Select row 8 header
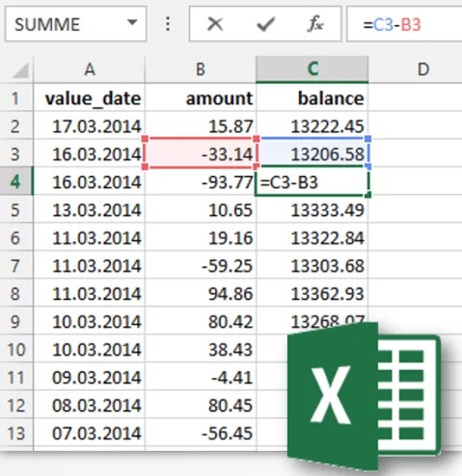The width and height of the screenshot is (462, 476). click(15, 294)
